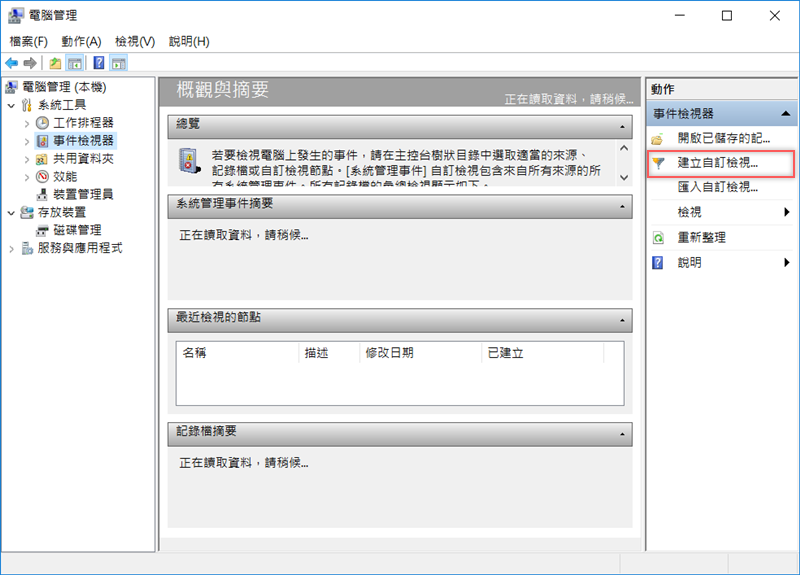Sort by the 描述 column header
The width and height of the screenshot is (800, 575).
click(x=329, y=353)
